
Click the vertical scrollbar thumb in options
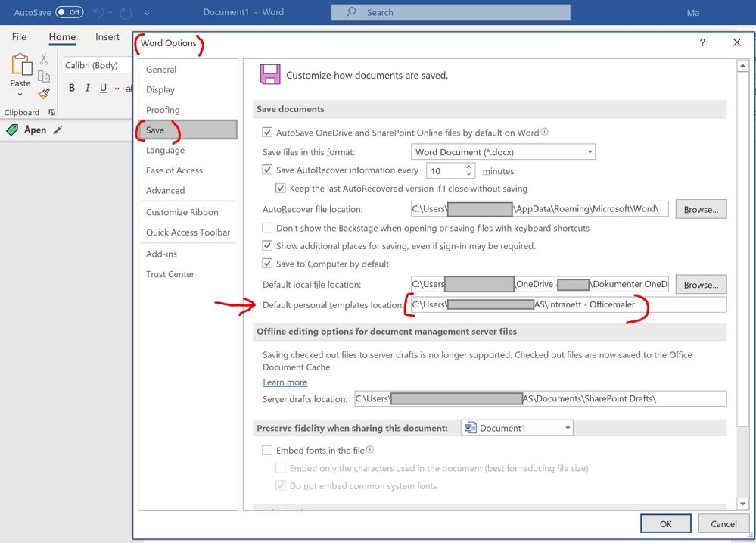pyautogui.click(x=742, y=248)
